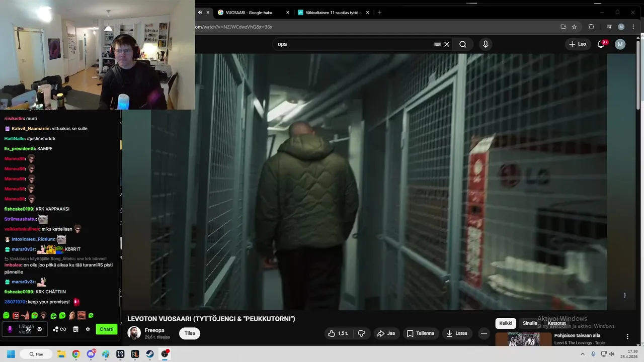Click the install app icon in address bar
Viewport: 644px width, 362px height.
(563, 27)
